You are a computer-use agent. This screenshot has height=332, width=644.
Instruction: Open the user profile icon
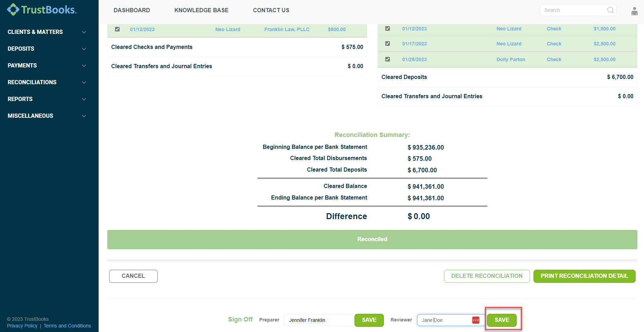[635, 11]
